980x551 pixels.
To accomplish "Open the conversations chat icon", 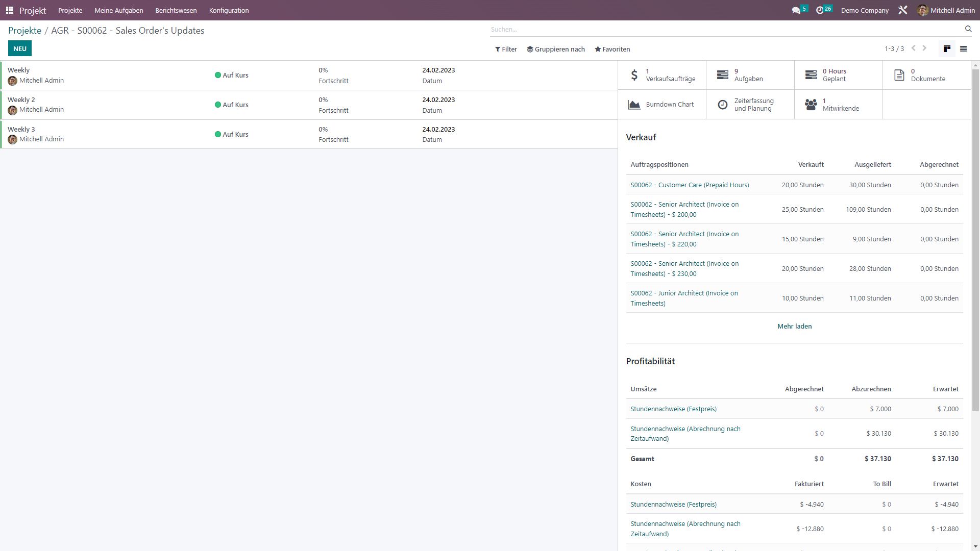I will tap(796, 10).
